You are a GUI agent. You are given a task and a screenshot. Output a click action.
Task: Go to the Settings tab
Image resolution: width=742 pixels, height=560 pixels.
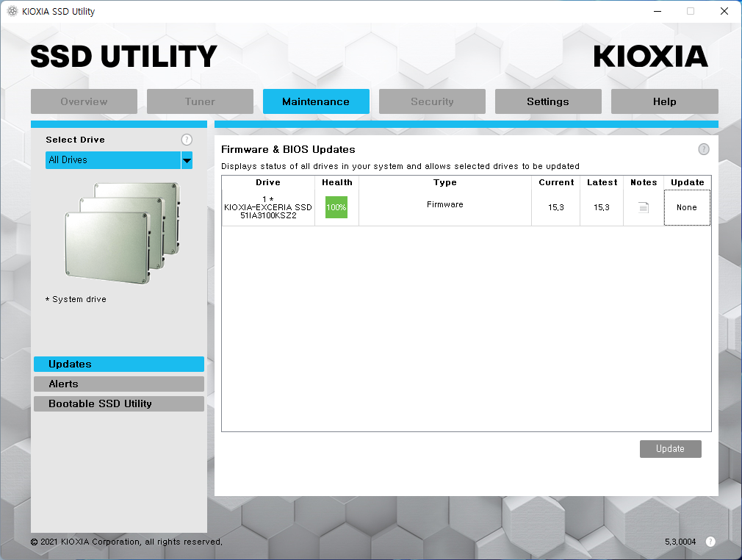[548, 101]
